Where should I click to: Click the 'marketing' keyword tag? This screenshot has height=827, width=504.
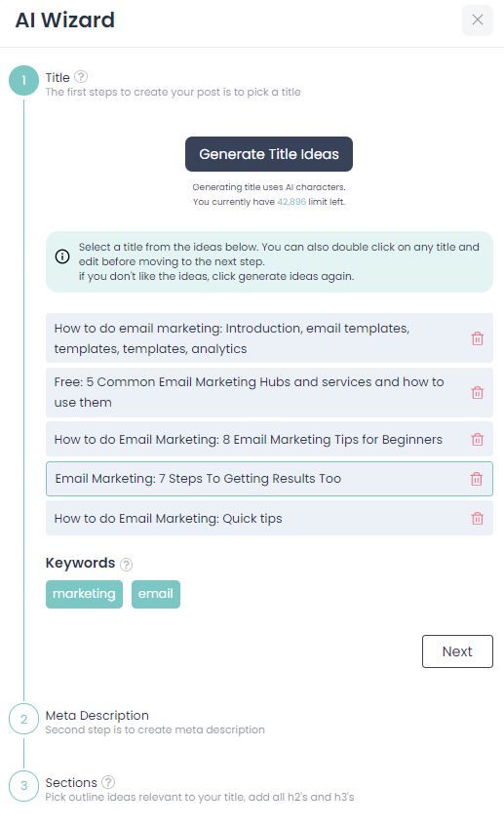coord(85,595)
